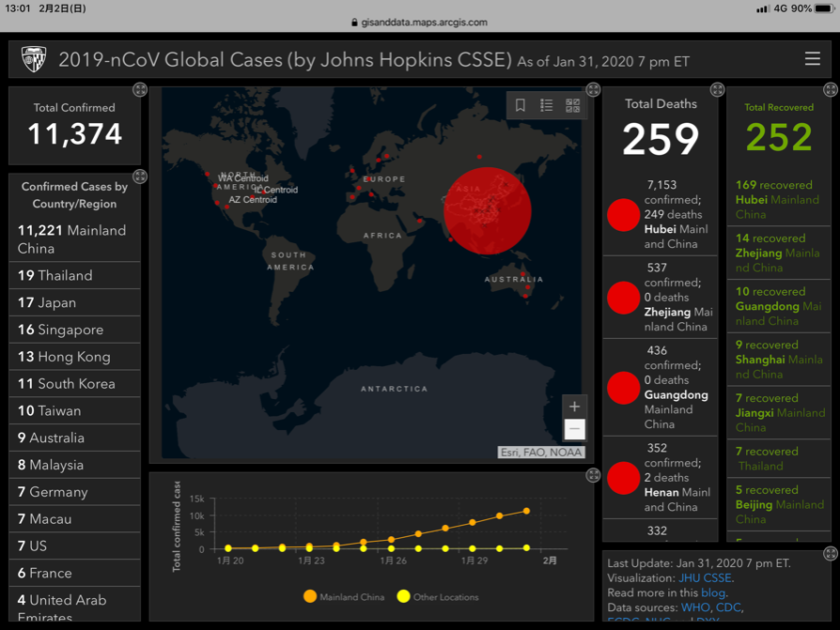Select the 7 recovered Thailand entry
The height and width of the screenshot is (630, 840).
click(x=779, y=459)
